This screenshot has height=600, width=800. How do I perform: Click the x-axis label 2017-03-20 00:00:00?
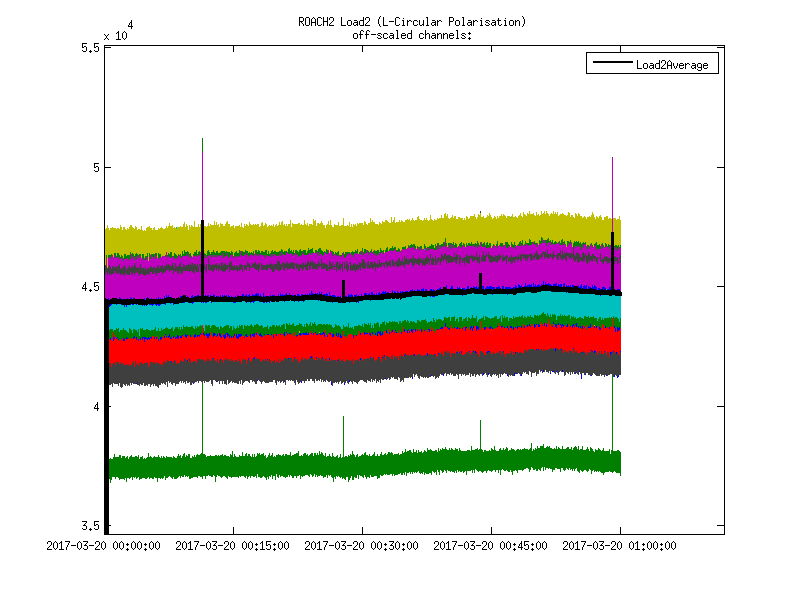105,546
